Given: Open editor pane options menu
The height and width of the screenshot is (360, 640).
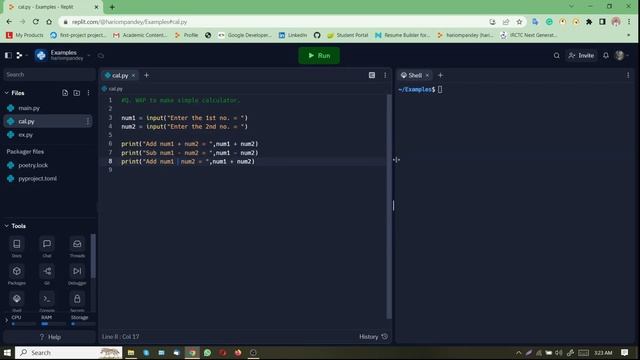Looking at the screenshot, I should pyautogui.click(x=385, y=75).
